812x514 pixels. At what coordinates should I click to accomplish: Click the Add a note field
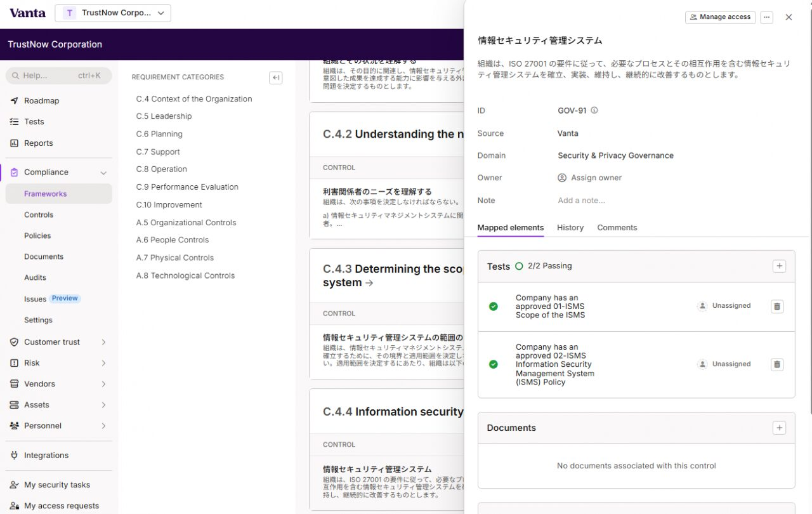point(582,201)
